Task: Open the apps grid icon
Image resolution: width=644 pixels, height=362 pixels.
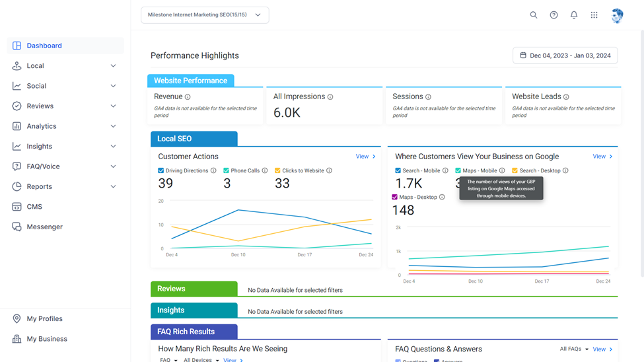Action: (x=594, y=15)
